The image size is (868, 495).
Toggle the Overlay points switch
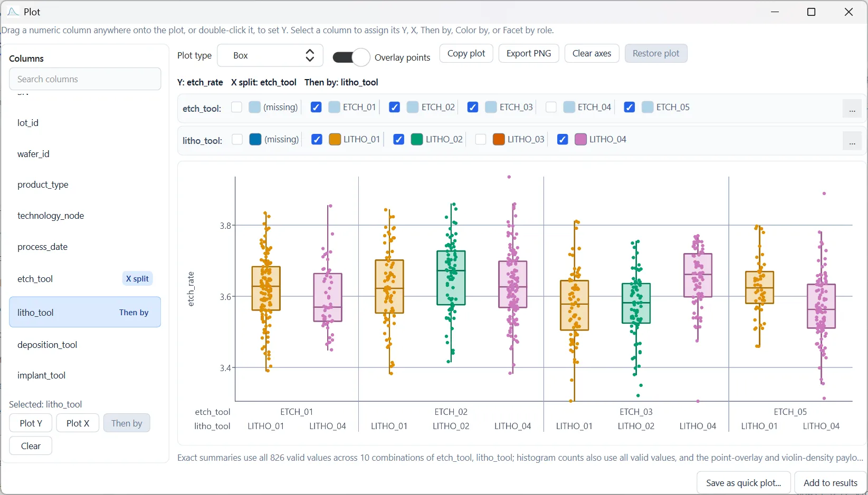[x=351, y=57]
